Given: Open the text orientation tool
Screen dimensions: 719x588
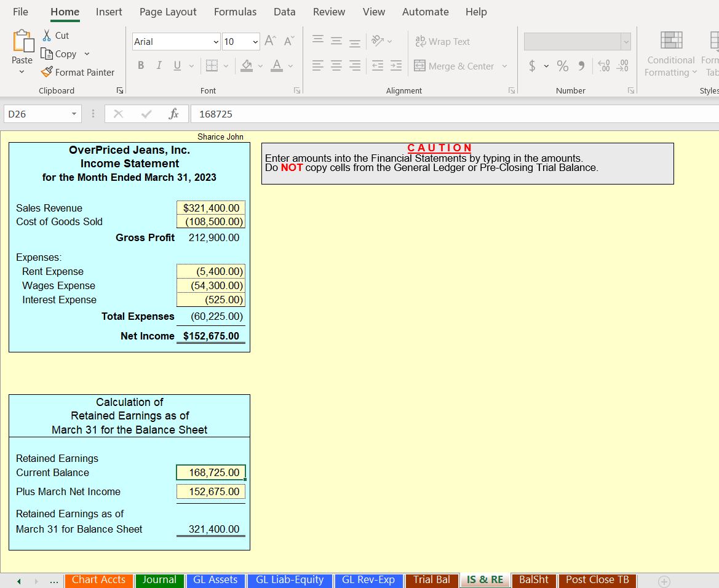Looking at the screenshot, I should click(x=378, y=41).
